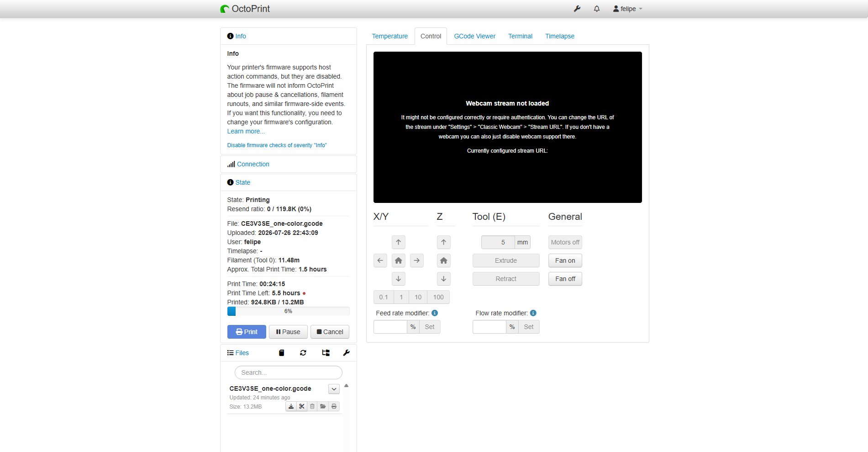The height and width of the screenshot is (452, 868).
Task: Turn the fan on
Action: (x=565, y=261)
